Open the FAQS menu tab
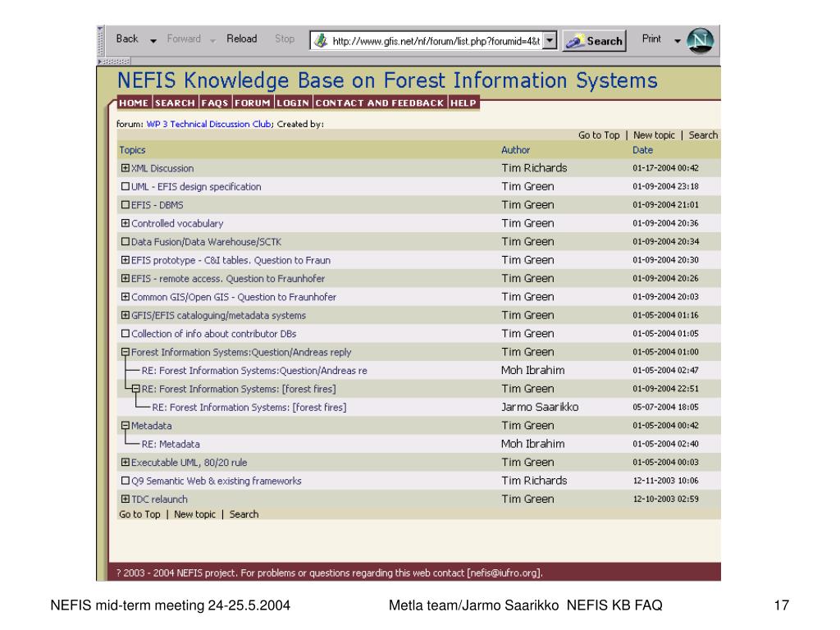 [214, 103]
